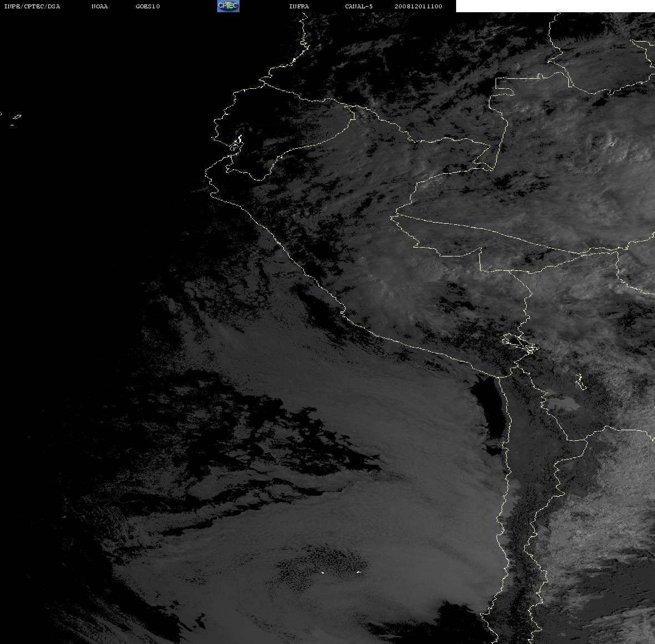Click the INFRA label in the header
This screenshot has height=644, width=655.
point(299,6)
